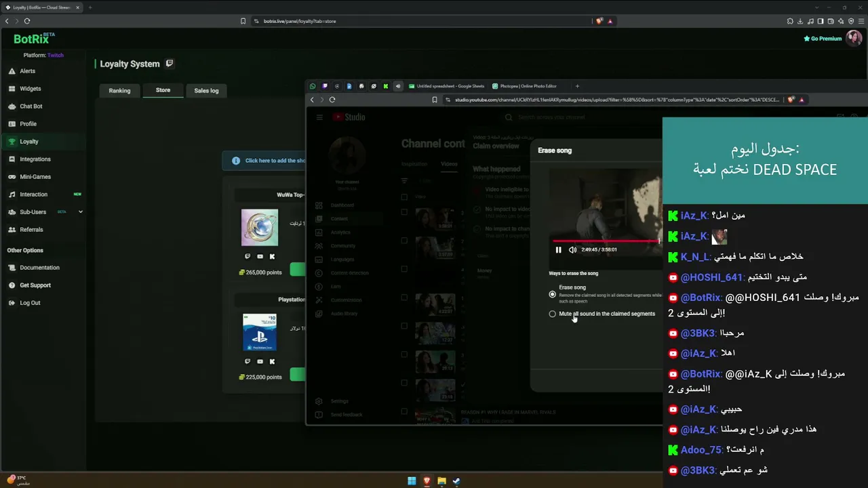
Task: Switch to the Sales log tab
Action: (206, 91)
